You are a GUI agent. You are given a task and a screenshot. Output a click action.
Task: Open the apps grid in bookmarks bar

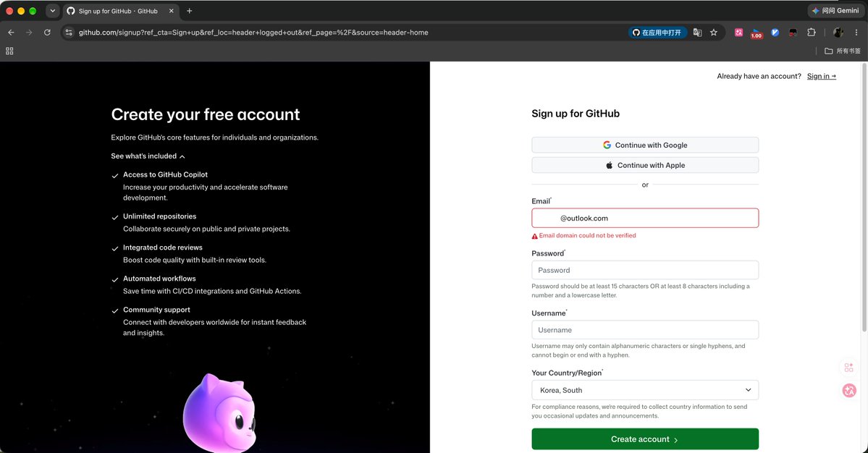[x=9, y=51]
